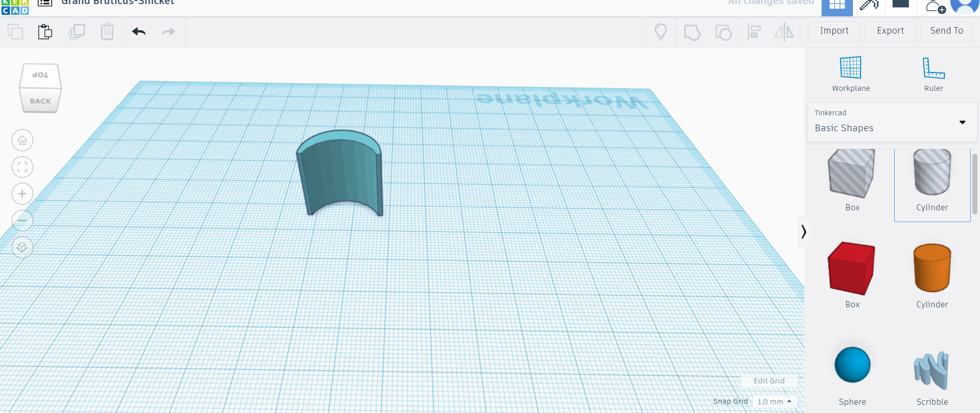The image size is (980, 413).
Task: Click the BACK face of the view cube
Action: point(40,101)
